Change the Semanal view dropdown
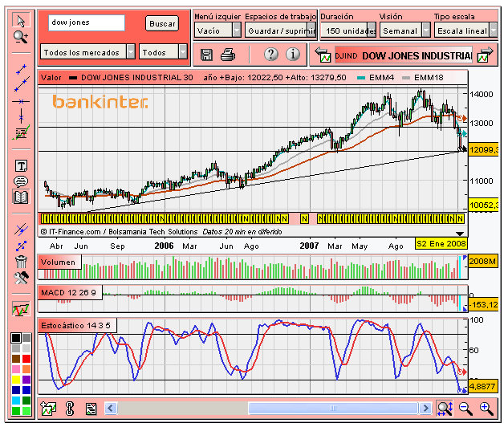Screen dimensions: 504x427 [x=405, y=31]
